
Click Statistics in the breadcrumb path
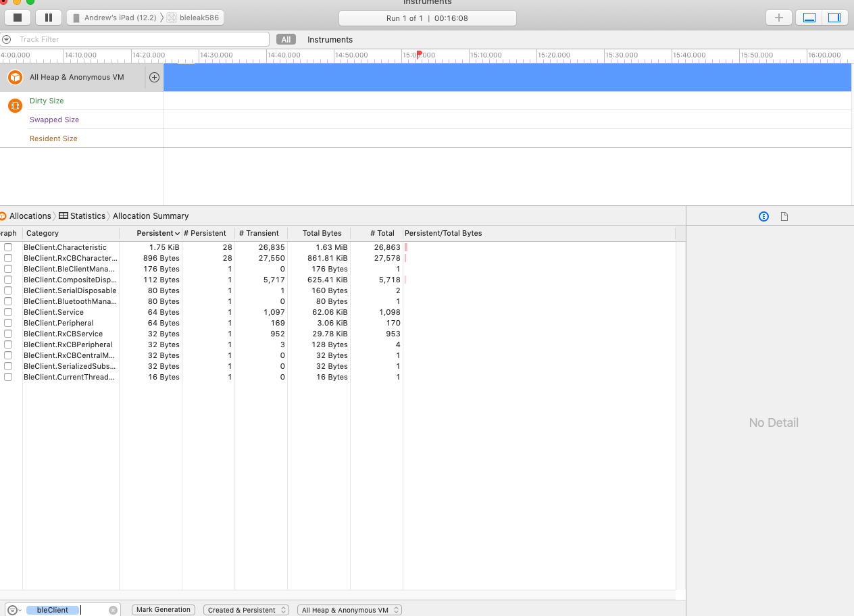pos(86,216)
